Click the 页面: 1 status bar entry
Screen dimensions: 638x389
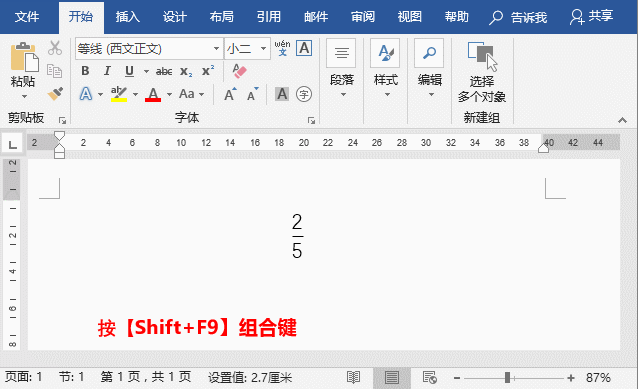pyautogui.click(x=24, y=377)
